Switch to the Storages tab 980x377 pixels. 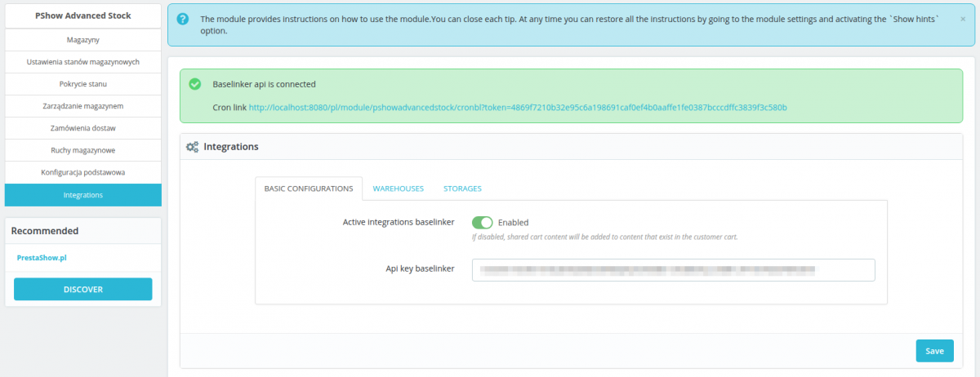(x=462, y=188)
